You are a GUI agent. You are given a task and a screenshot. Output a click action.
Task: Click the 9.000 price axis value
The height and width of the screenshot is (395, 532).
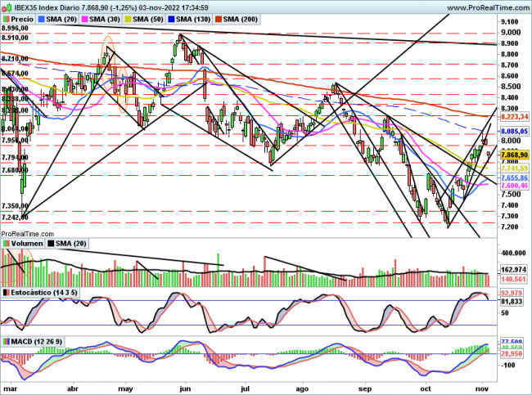pyautogui.click(x=511, y=32)
